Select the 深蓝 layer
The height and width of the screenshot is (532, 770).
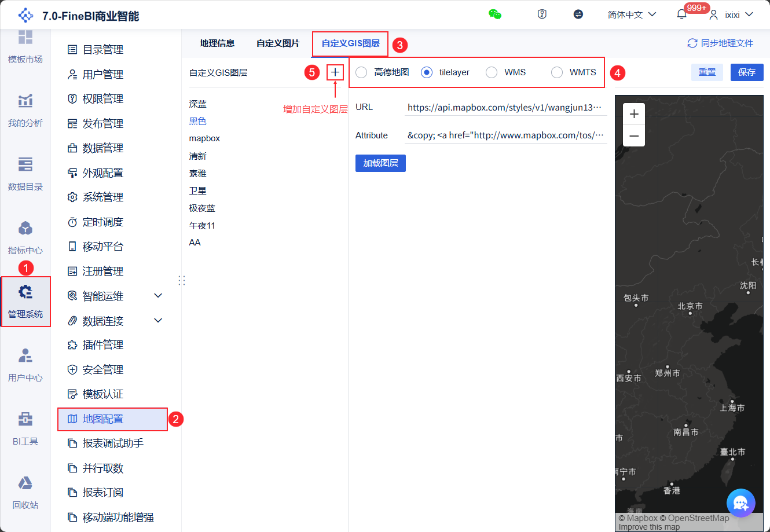(x=198, y=104)
